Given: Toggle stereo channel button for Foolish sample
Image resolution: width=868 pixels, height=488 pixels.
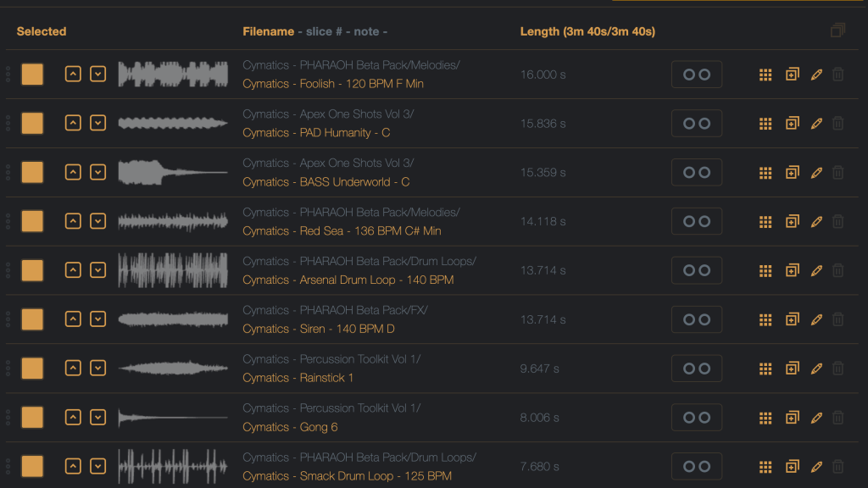Looking at the screenshot, I should (x=696, y=75).
